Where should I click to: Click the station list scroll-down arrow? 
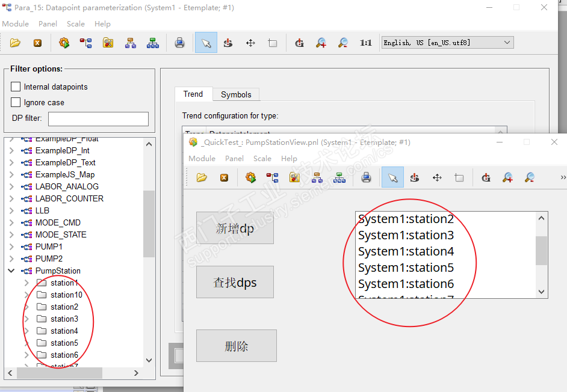(541, 292)
